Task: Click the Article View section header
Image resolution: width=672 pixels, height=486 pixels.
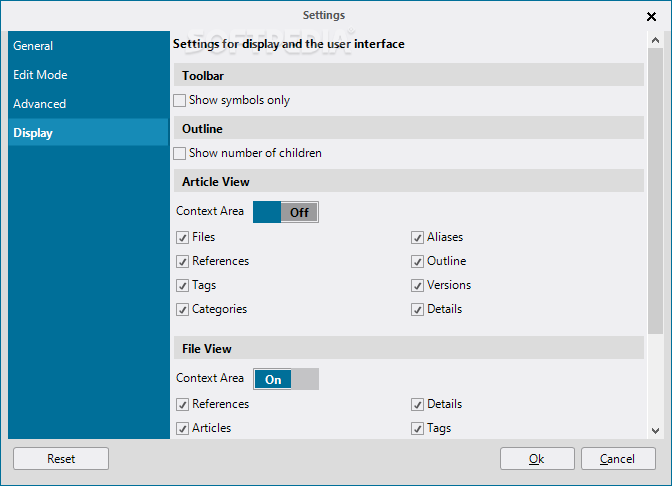Action: point(409,182)
